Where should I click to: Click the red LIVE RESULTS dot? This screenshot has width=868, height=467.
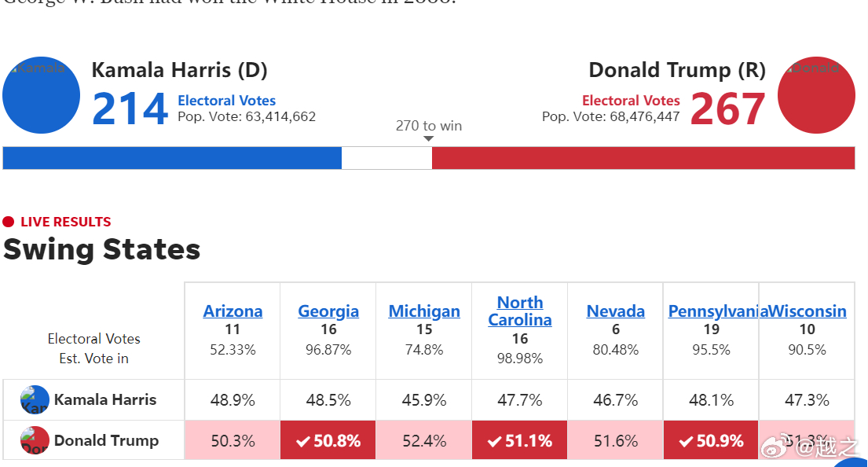(9, 222)
